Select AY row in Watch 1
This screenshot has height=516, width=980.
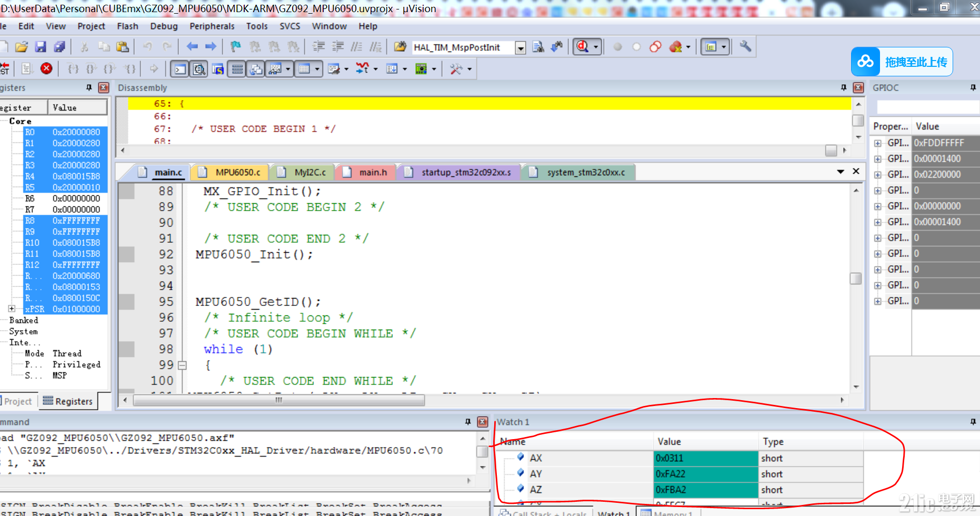tap(682, 474)
